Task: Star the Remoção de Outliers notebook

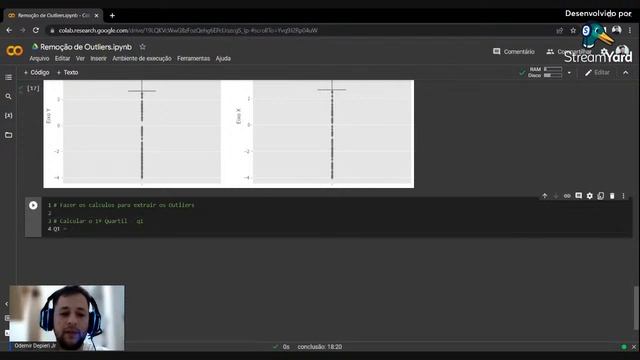Action: point(142,47)
